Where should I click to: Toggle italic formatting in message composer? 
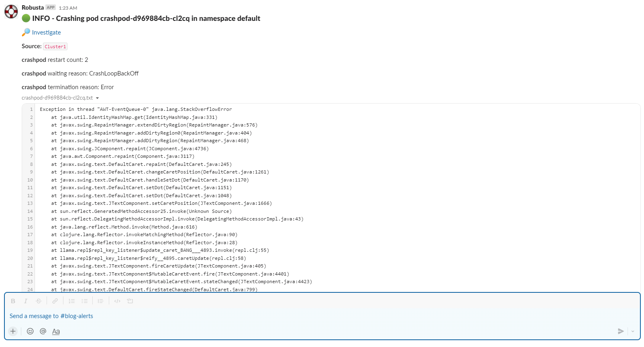coord(26,301)
